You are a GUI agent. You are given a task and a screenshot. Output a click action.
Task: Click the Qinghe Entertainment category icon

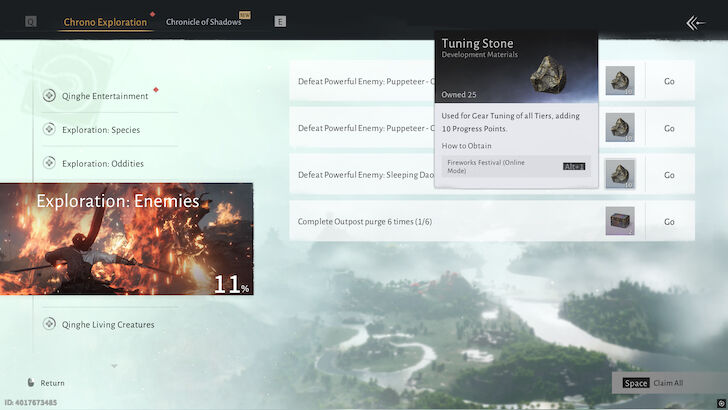pyautogui.click(x=50, y=96)
